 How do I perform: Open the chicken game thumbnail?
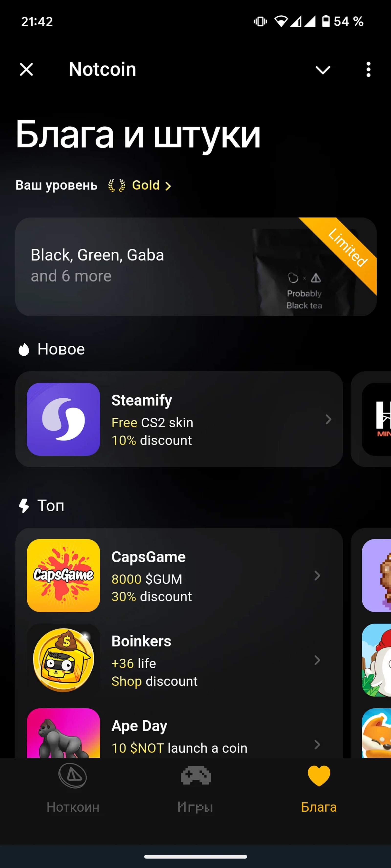click(x=377, y=660)
